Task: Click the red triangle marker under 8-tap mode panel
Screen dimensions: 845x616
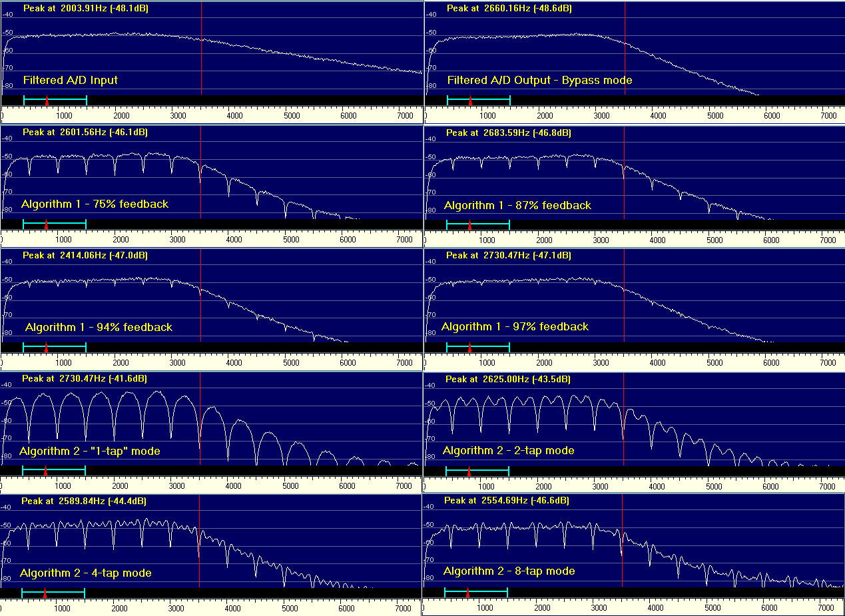Action: click(x=467, y=593)
